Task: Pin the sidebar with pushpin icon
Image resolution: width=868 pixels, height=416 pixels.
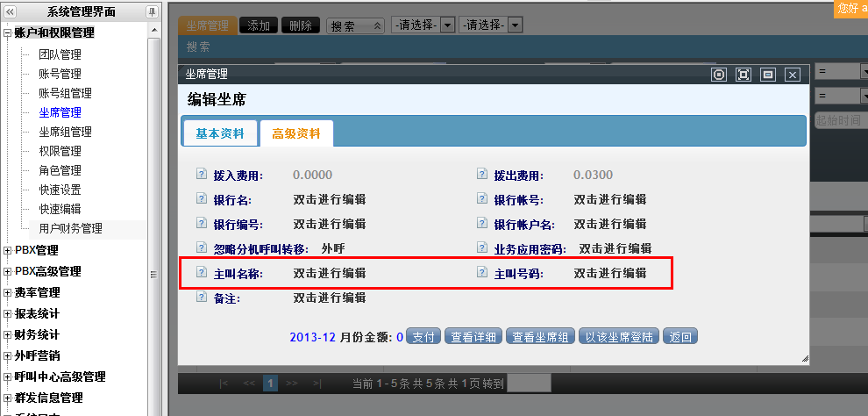Action: coord(152,11)
